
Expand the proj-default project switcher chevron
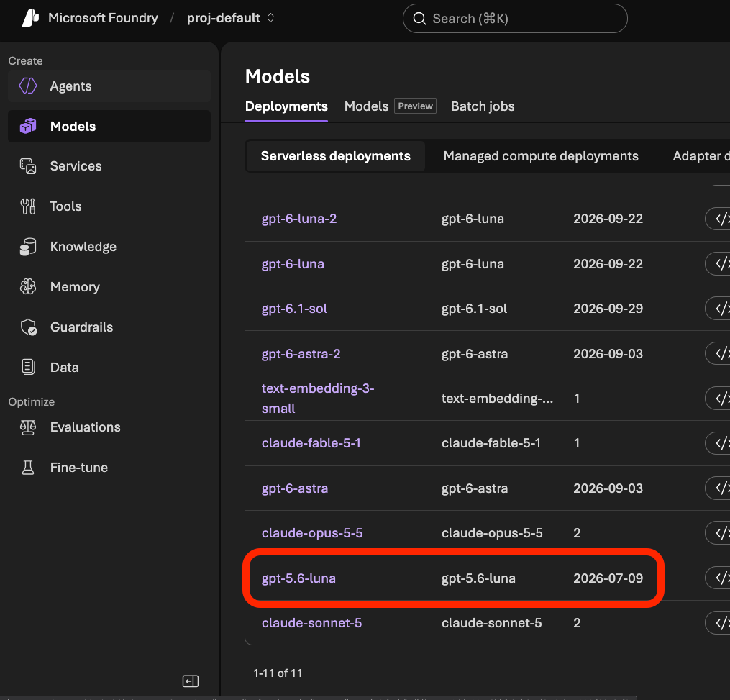270,18
